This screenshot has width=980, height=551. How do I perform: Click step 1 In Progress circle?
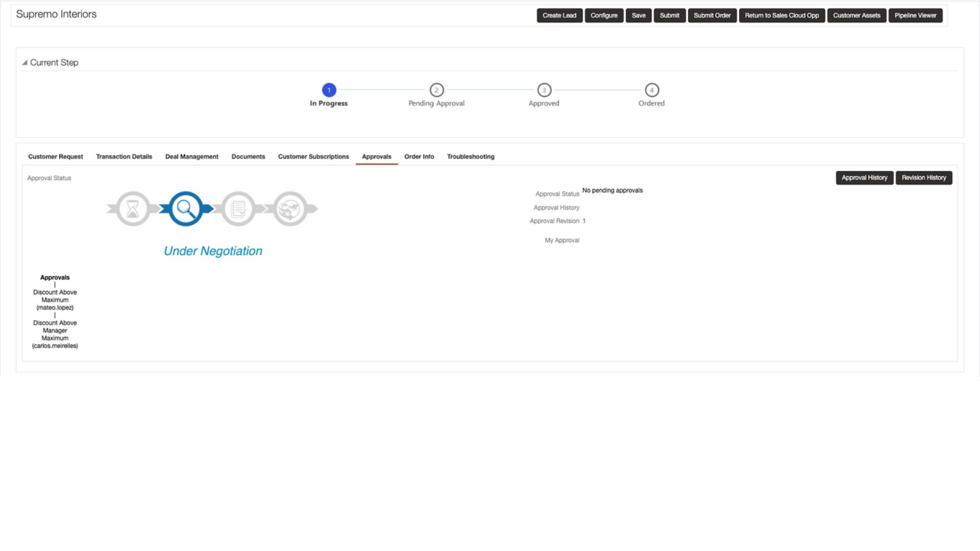coord(329,90)
